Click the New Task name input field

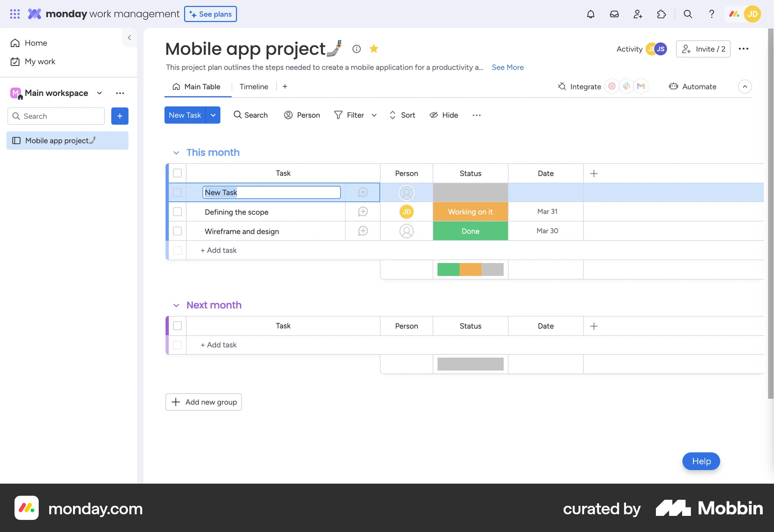coord(271,192)
